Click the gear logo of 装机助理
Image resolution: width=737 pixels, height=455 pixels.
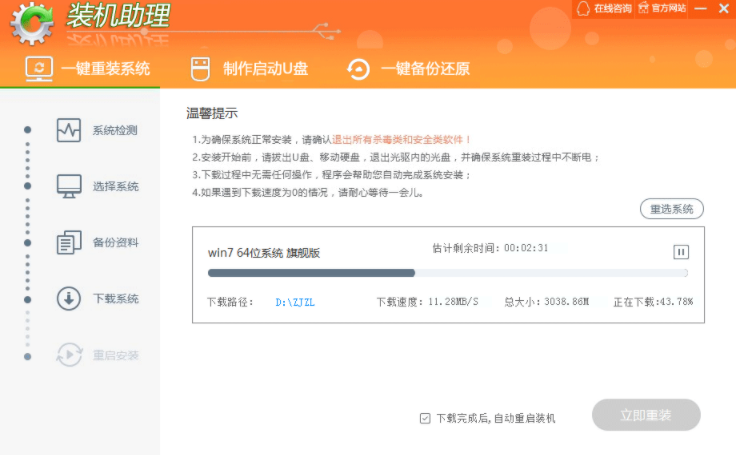(32, 24)
